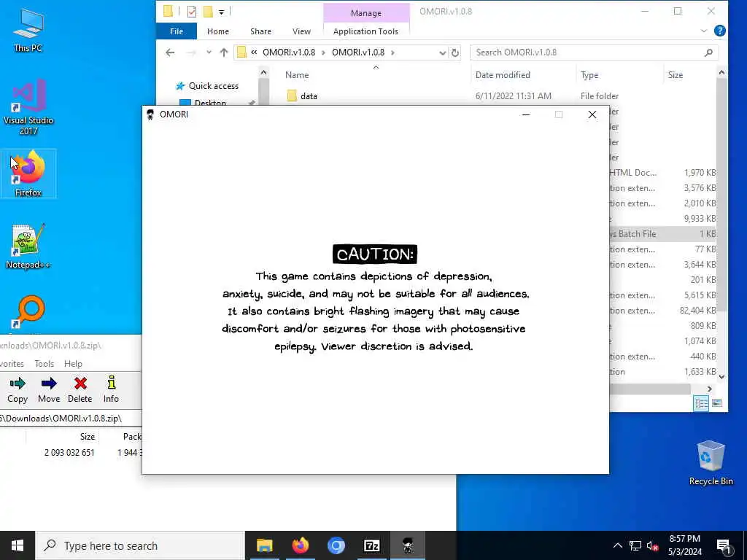This screenshot has width=747, height=560.
Task: Expand address bar history dropdown
Action: (x=442, y=52)
